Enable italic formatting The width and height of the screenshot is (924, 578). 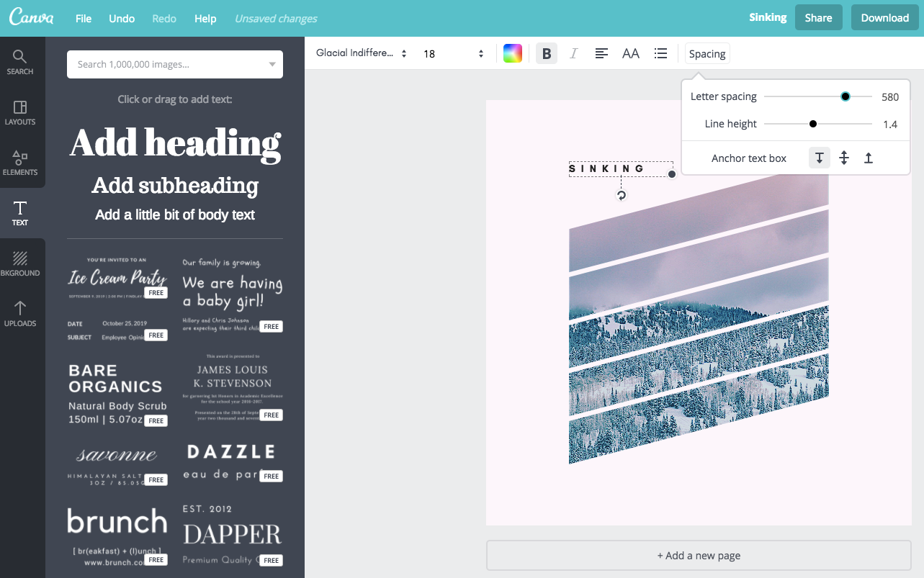[x=573, y=53]
